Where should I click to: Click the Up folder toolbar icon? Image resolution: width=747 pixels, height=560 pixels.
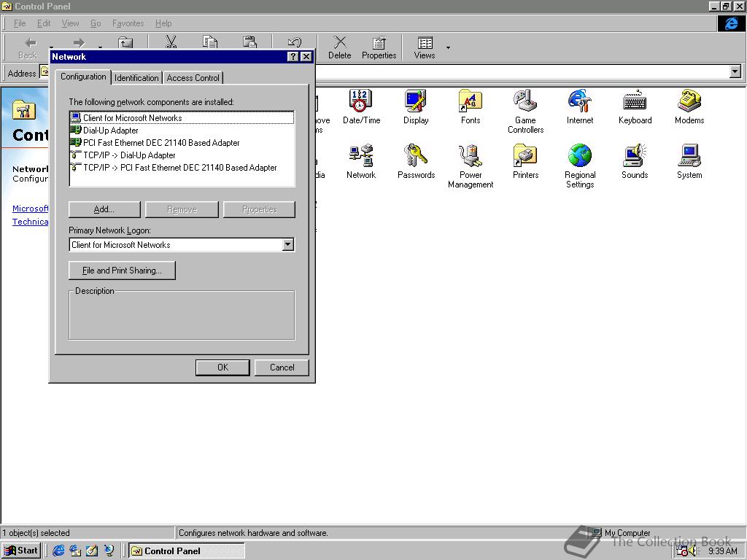click(x=125, y=43)
